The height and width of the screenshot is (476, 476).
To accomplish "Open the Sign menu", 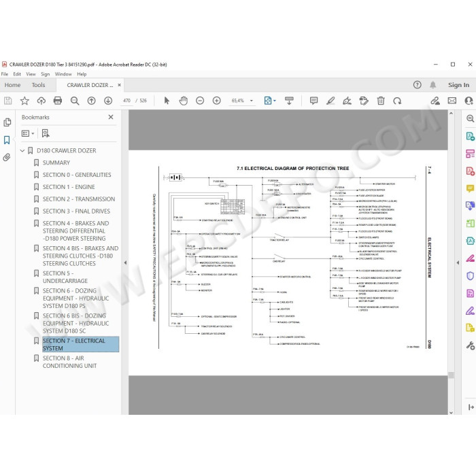I will 46,74.
